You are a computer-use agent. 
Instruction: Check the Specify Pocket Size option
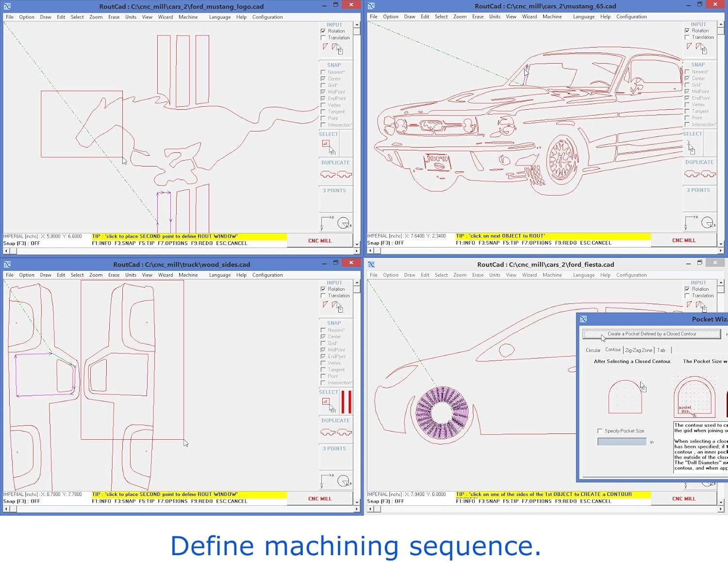600,431
